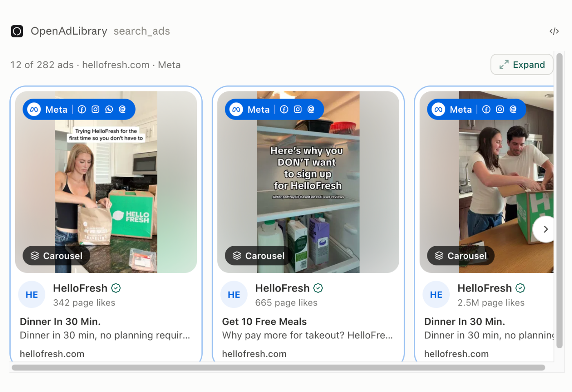Click 'Get 10 Free Meals' headline
Viewport: 572px width, 392px height.
tap(264, 322)
